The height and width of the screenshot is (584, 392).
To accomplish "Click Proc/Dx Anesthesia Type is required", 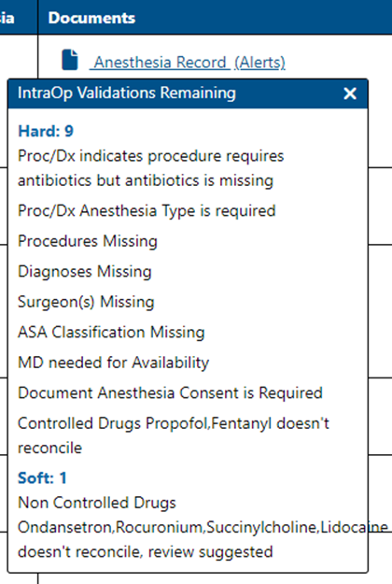I will (x=147, y=211).
